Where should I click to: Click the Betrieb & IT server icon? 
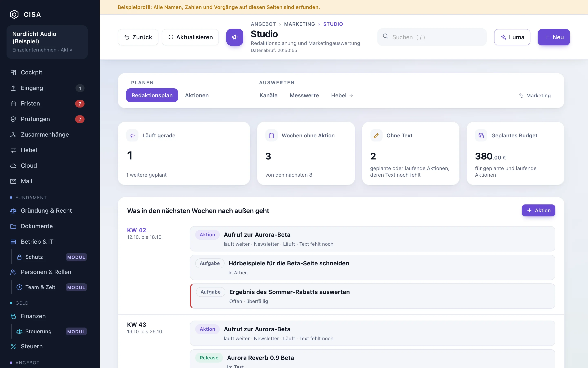tap(13, 242)
